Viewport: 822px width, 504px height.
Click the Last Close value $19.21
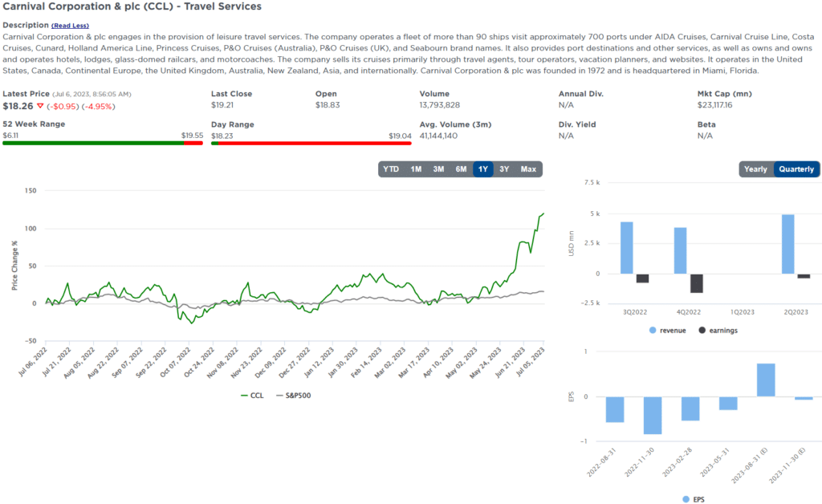[x=222, y=105]
